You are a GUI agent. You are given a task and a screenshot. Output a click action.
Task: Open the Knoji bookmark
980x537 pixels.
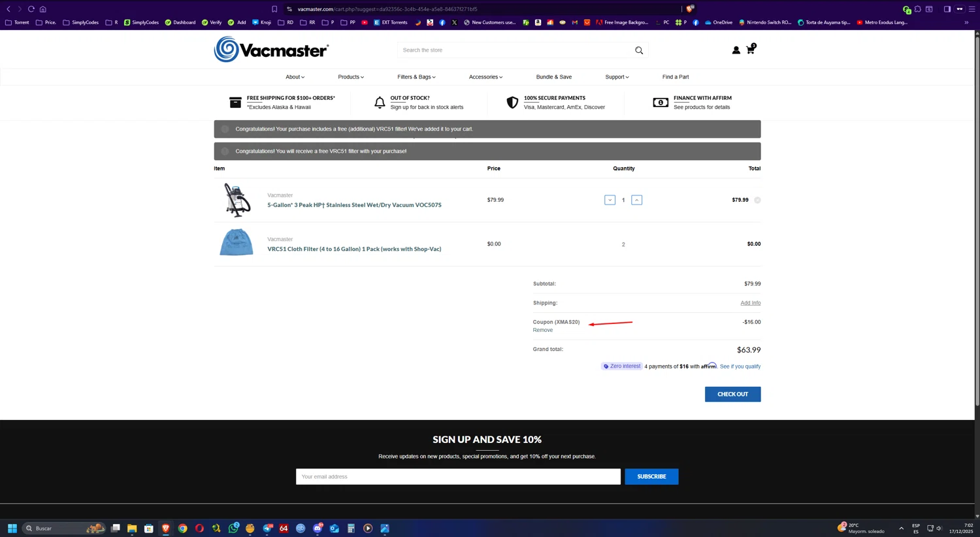[261, 22]
